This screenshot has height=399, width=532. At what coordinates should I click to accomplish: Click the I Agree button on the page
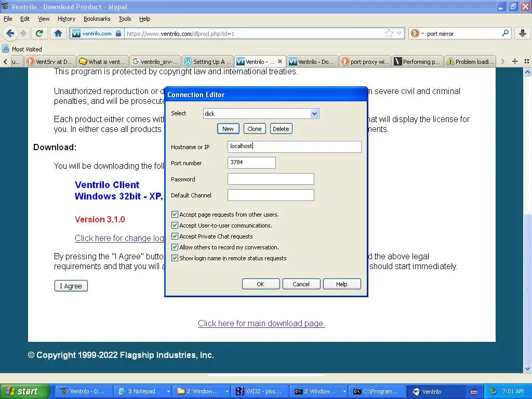[x=71, y=286]
